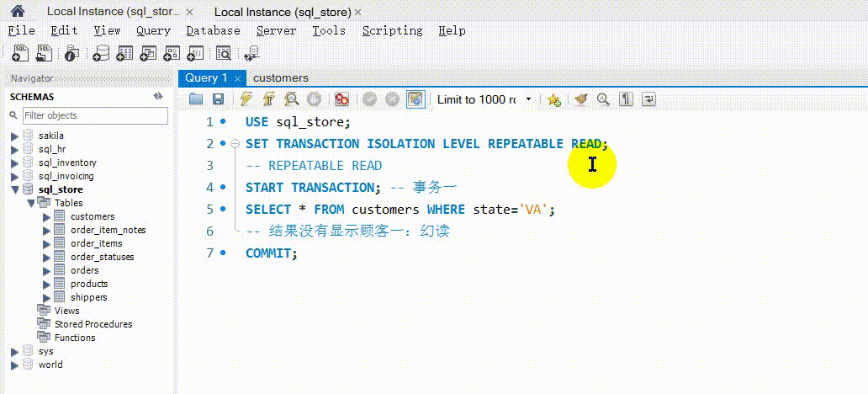The width and height of the screenshot is (868, 394).
Task: Open the View menu
Action: point(107,30)
